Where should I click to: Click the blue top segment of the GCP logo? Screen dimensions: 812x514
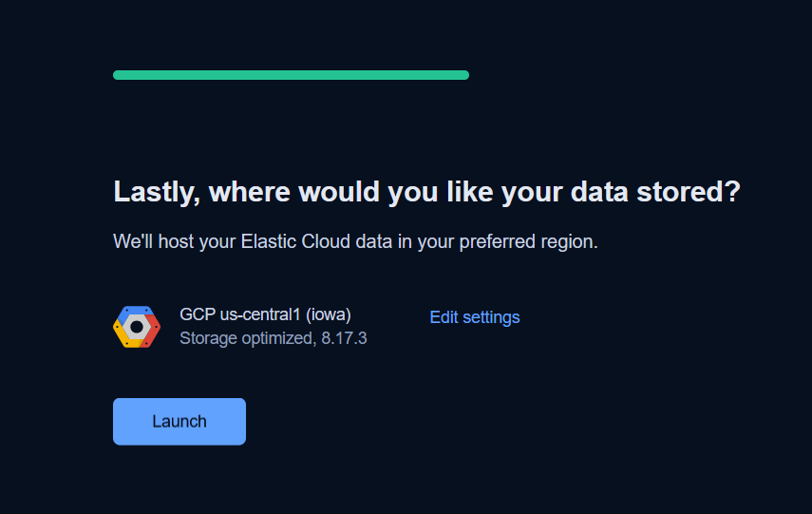pos(137,311)
